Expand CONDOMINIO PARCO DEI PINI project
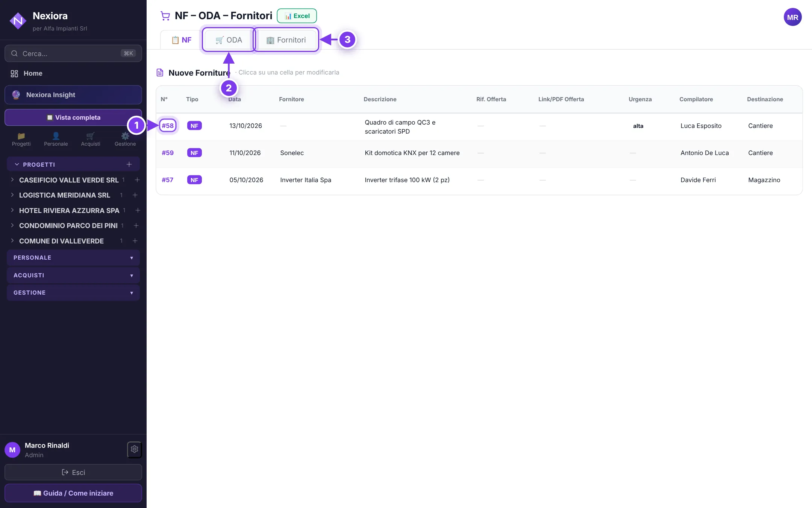 [x=12, y=225]
